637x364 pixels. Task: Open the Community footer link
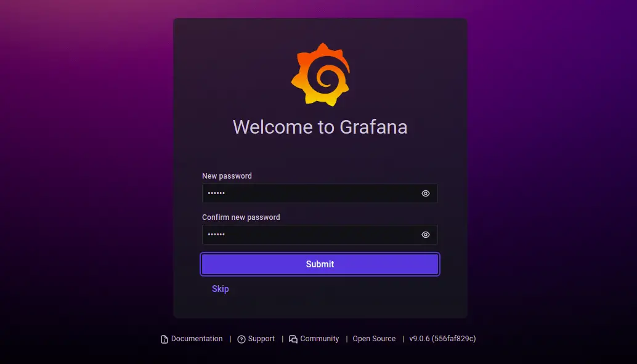[319, 339]
